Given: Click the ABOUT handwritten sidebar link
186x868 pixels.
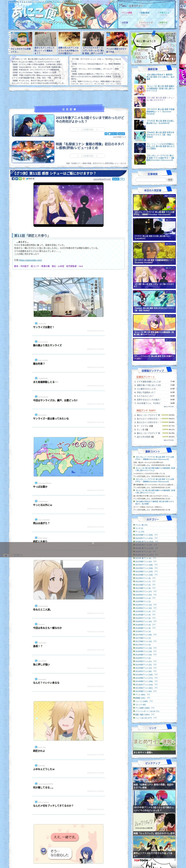Looking at the screenshot, I should 141,57.
